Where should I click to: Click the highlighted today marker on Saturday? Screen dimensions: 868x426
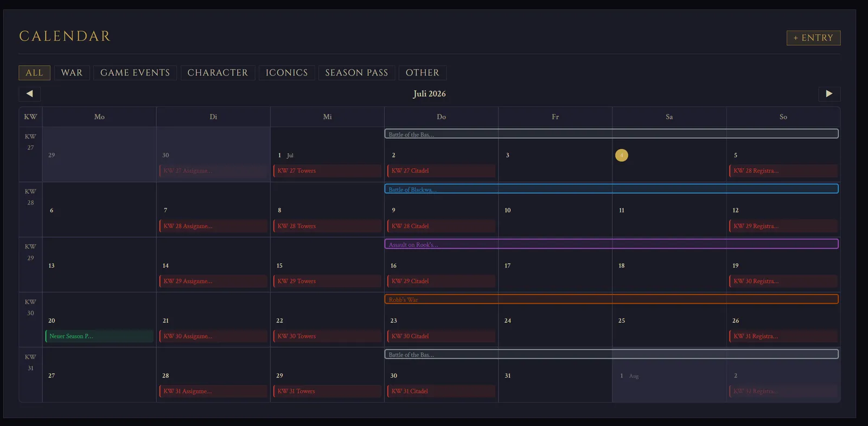(622, 155)
